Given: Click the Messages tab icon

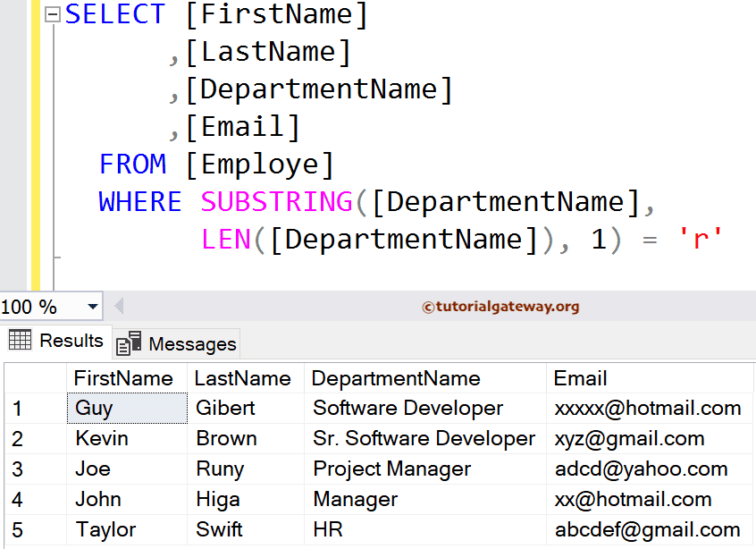Looking at the screenshot, I should pyautogui.click(x=128, y=343).
